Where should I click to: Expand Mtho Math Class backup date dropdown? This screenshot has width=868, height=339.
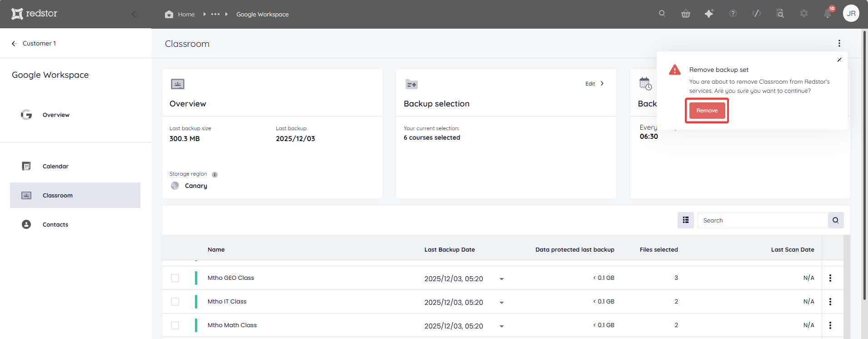point(502,326)
